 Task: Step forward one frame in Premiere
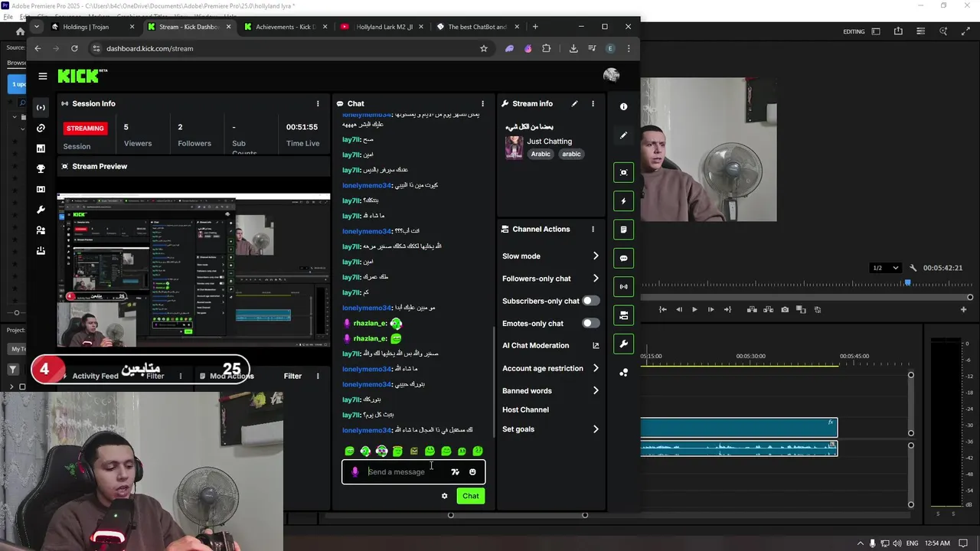point(710,310)
